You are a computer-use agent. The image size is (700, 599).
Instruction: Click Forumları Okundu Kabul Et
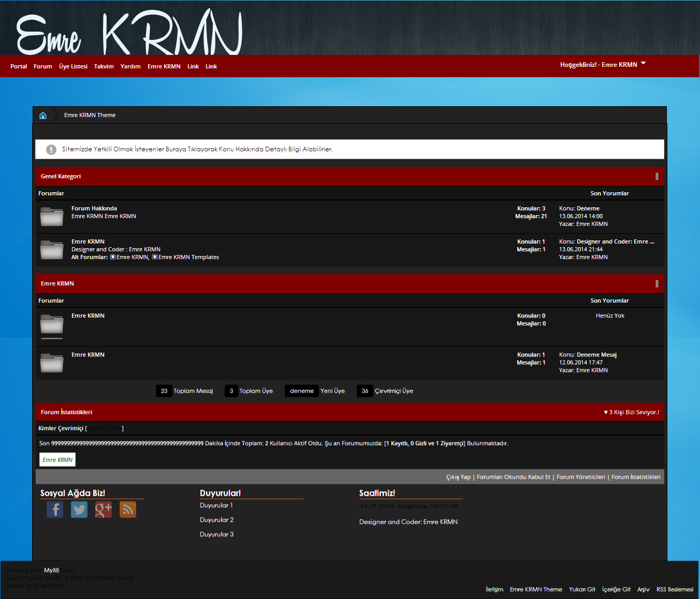(514, 477)
